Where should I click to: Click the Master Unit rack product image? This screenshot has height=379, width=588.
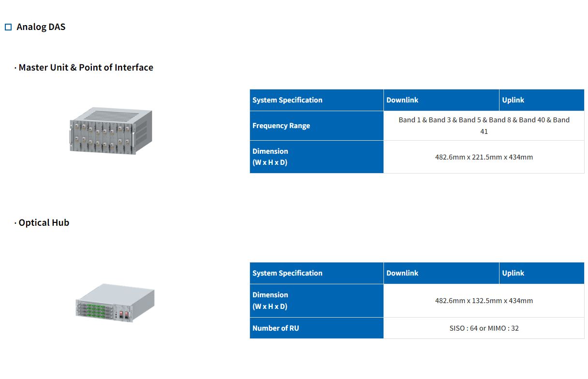[111, 131]
